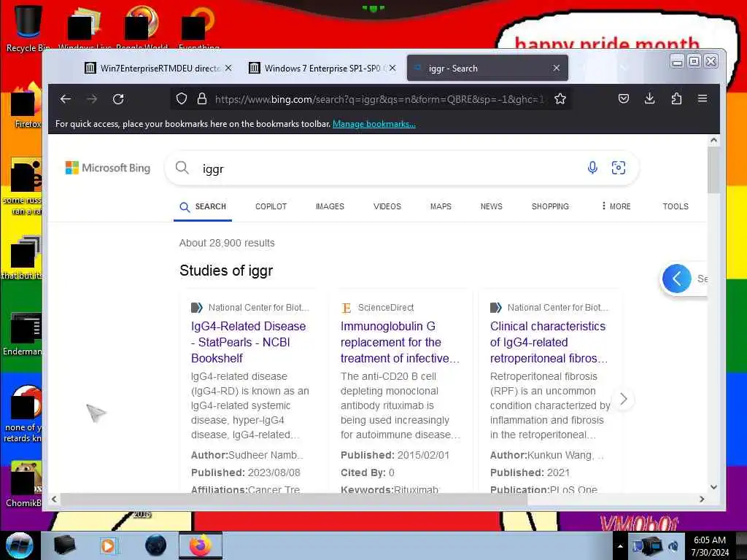Select the COPILOT search tab
Screen dimensions: 747x560
271,206
